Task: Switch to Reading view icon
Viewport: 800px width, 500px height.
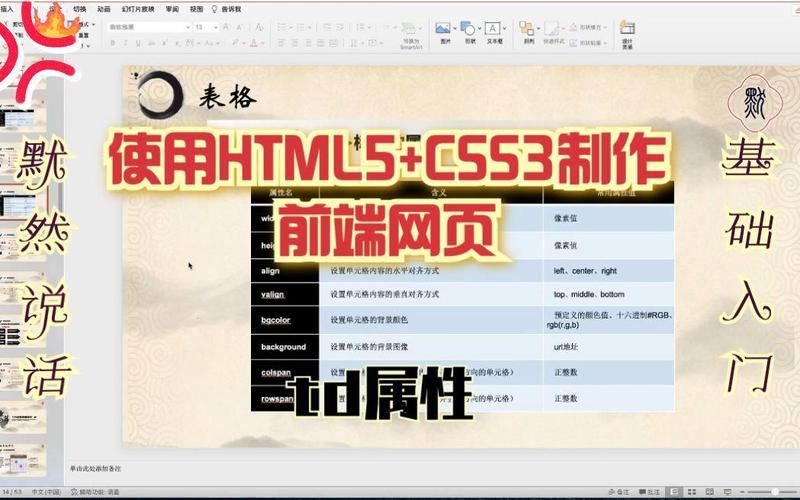Action: point(710,492)
